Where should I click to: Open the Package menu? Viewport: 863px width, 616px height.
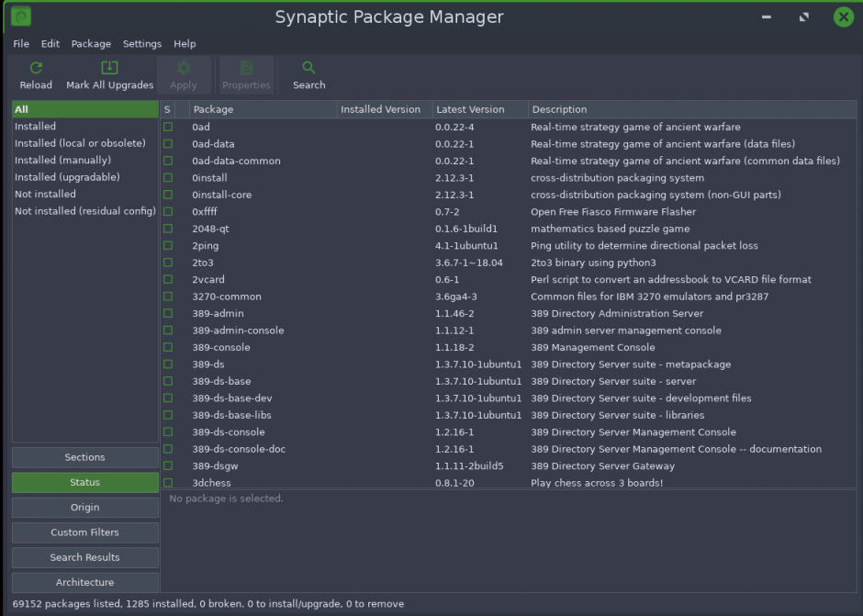pyautogui.click(x=91, y=43)
